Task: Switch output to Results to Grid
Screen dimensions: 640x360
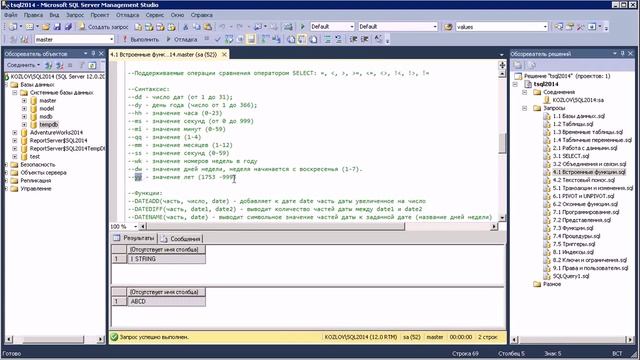Action: [x=302, y=39]
